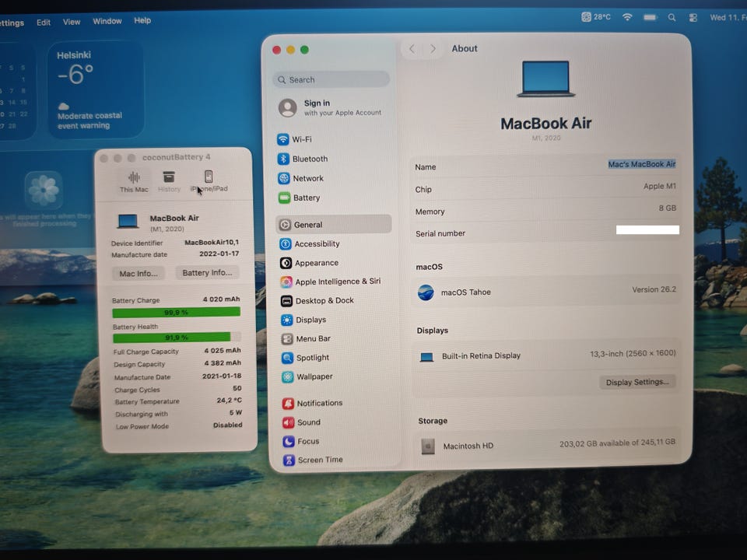Select General in the Settings sidebar

pos(334,224)
